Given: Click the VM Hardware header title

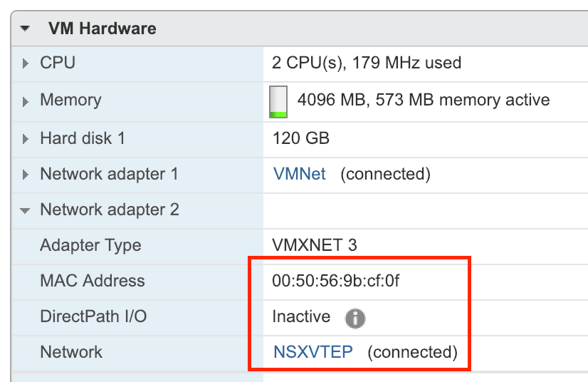Looking at the screenshot, I should [102, 29].
